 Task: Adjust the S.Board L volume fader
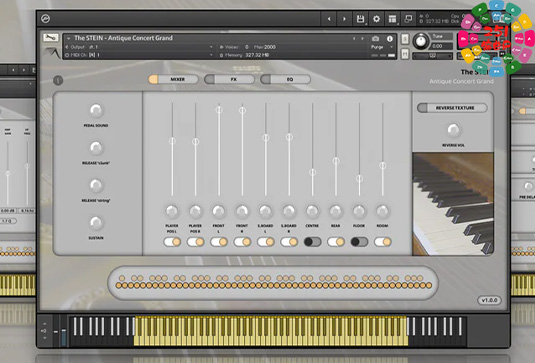(265, 137)
